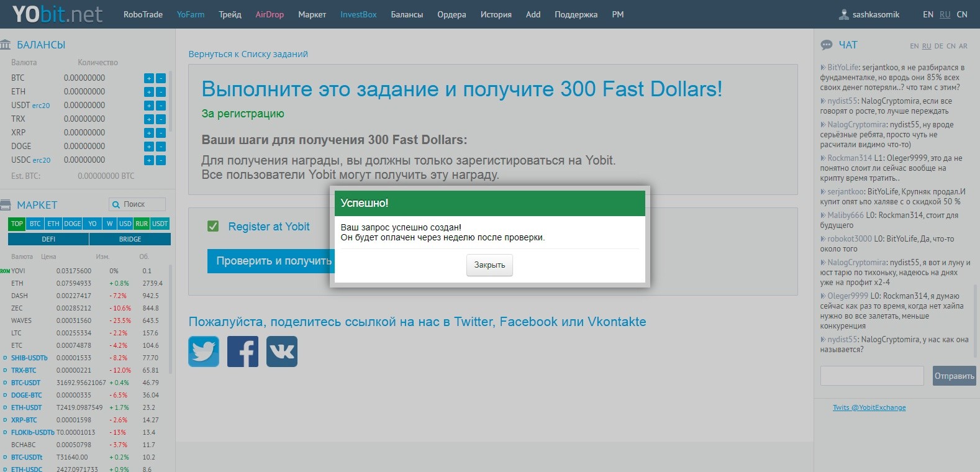Screen dimensions: 980x472
Task: Toggle the Register at Yobit checkbox
Action: point(213,227)
